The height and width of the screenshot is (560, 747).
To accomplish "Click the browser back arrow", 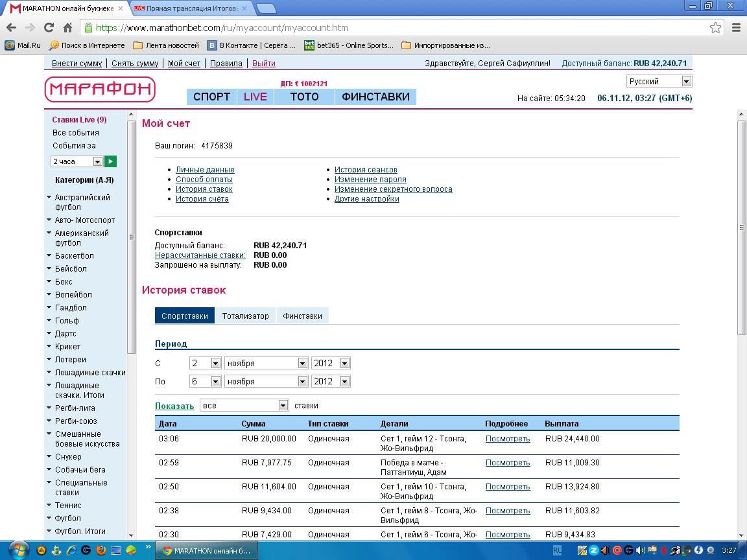I will [11, 28].
